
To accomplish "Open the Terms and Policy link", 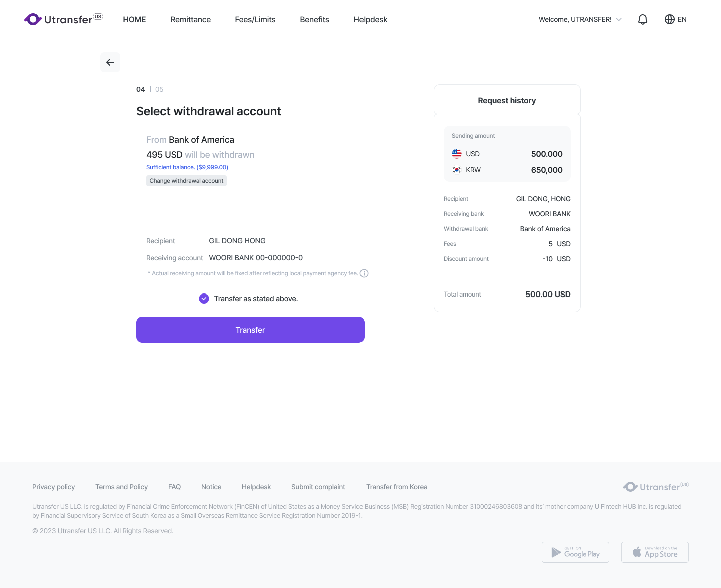I will pos(122,487).
